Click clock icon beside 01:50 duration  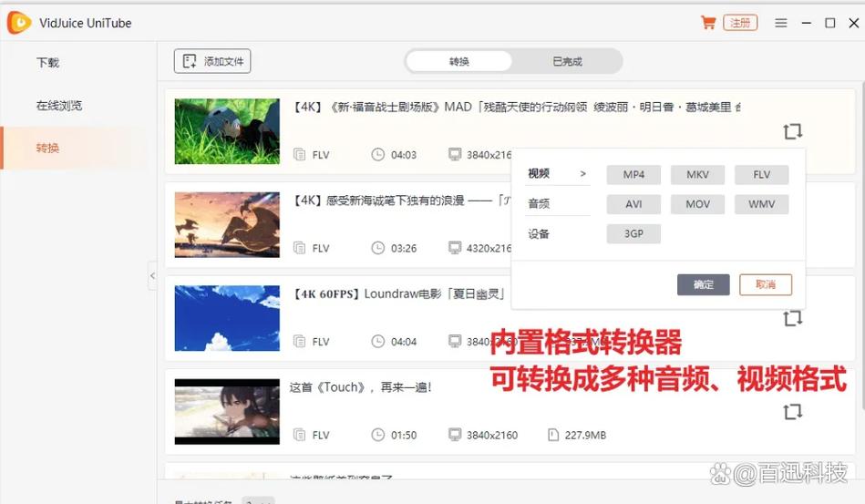tap(378, 435)
